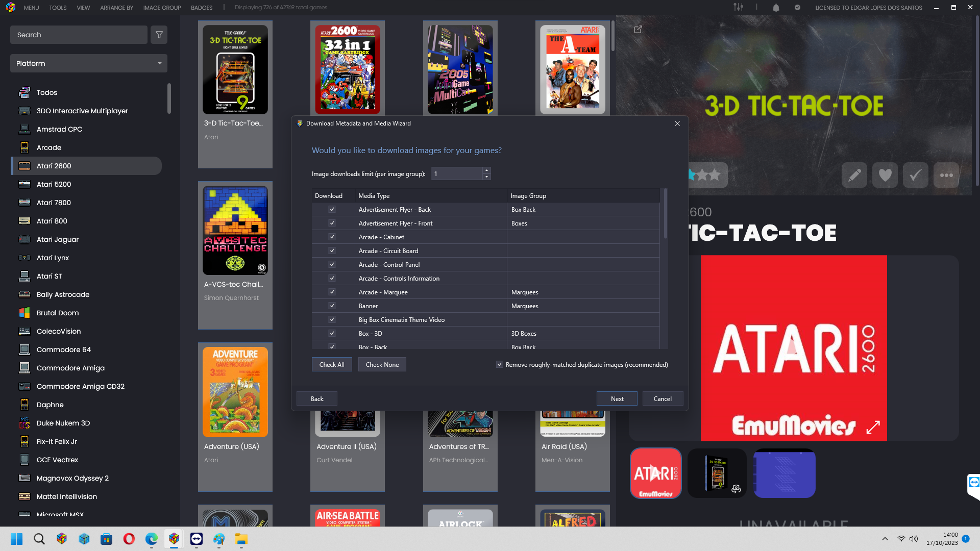Open the MENU menu

click(x=31, y=8)
